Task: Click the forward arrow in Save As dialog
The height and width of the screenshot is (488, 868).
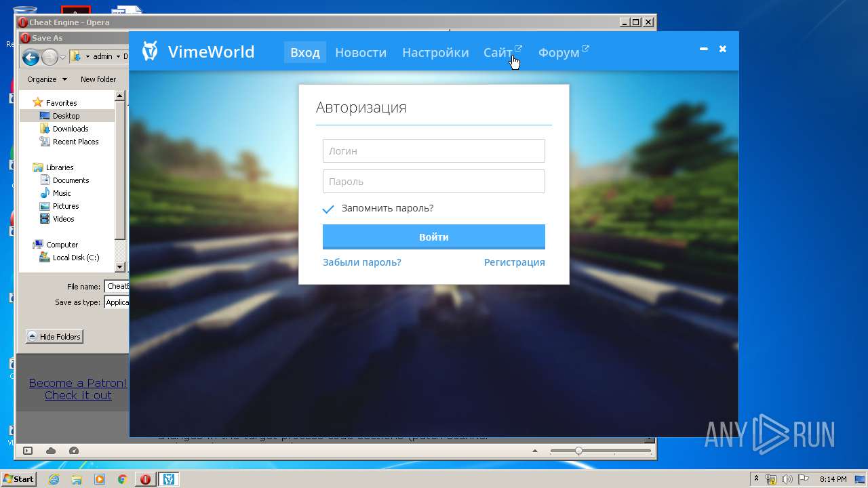Action: pyautogui.click(x=50, y=57)
